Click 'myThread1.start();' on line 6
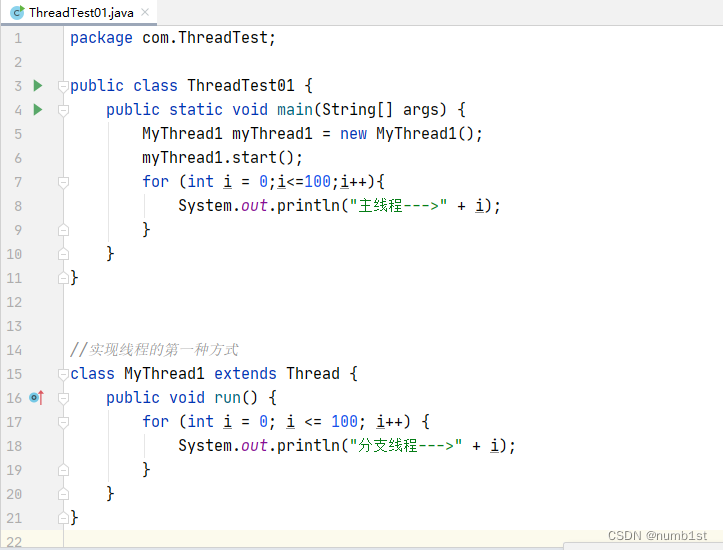The image size is (723, 550). point(222,158)
